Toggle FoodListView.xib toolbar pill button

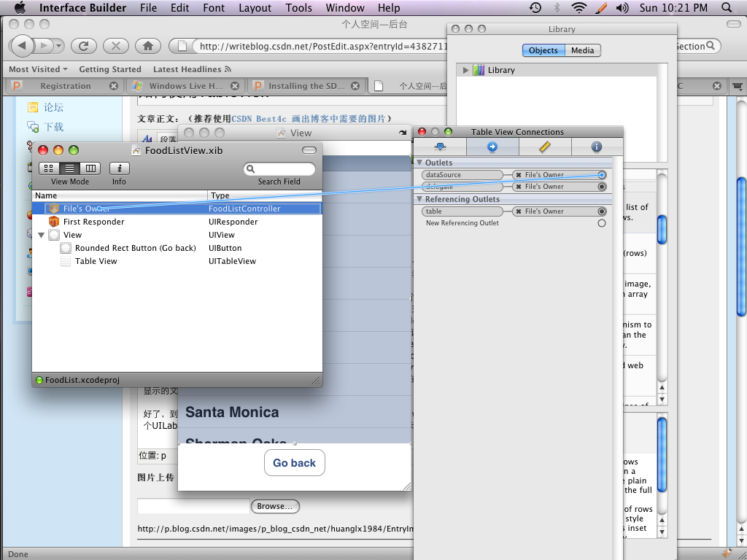click(x=309, y=150)
